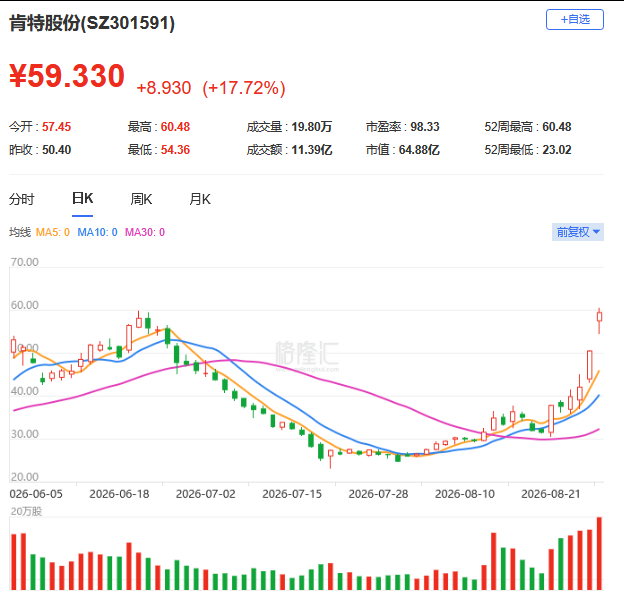Screen dimensions: 624x596
Task: Add stock to watchlist with +自选 button
Action: [575, 19]
